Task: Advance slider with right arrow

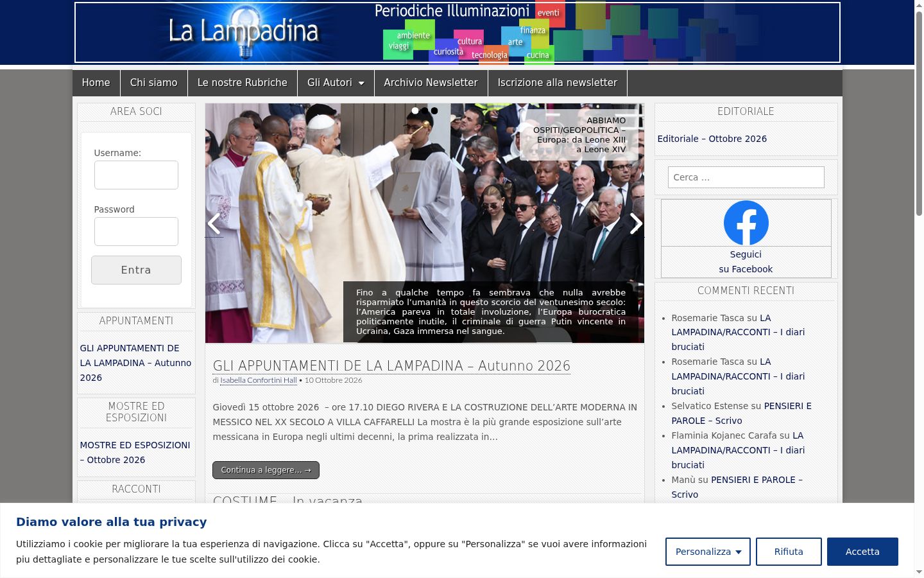Action: point(635,223)
